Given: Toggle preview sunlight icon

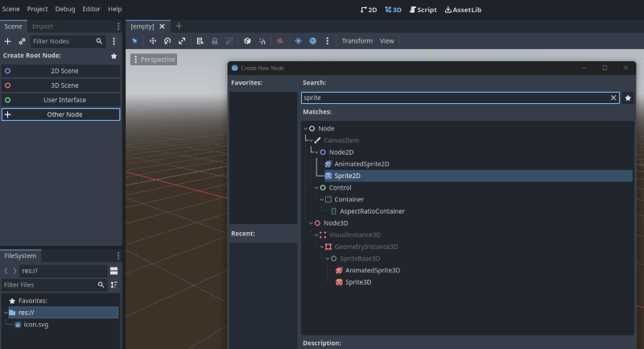Looking at the screenshot, I should (x=298, y=41).
